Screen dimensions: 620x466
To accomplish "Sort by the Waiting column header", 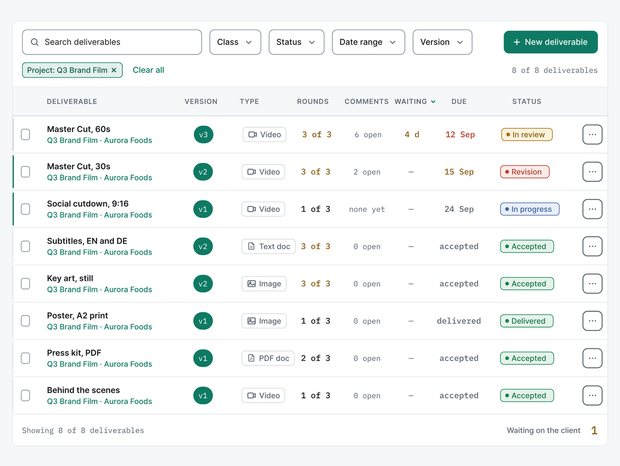I will [415, 102].
